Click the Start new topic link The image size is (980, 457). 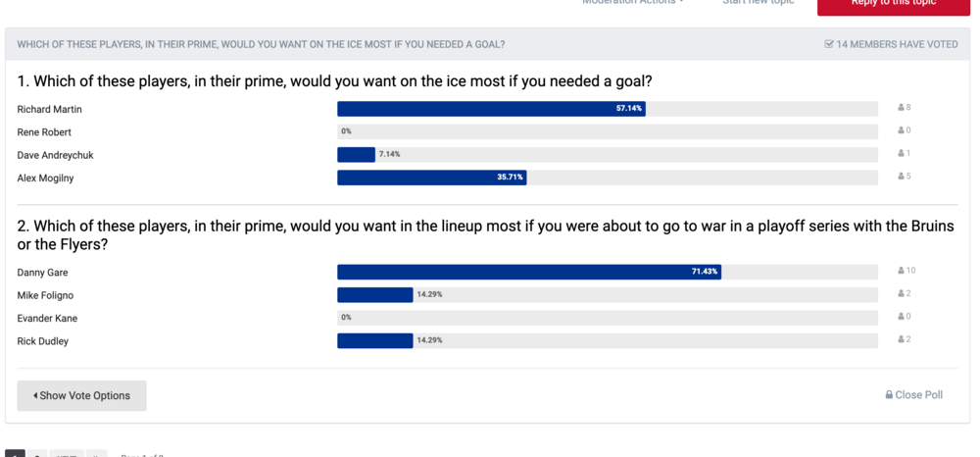pyautogui.click(x=759, y=3)
